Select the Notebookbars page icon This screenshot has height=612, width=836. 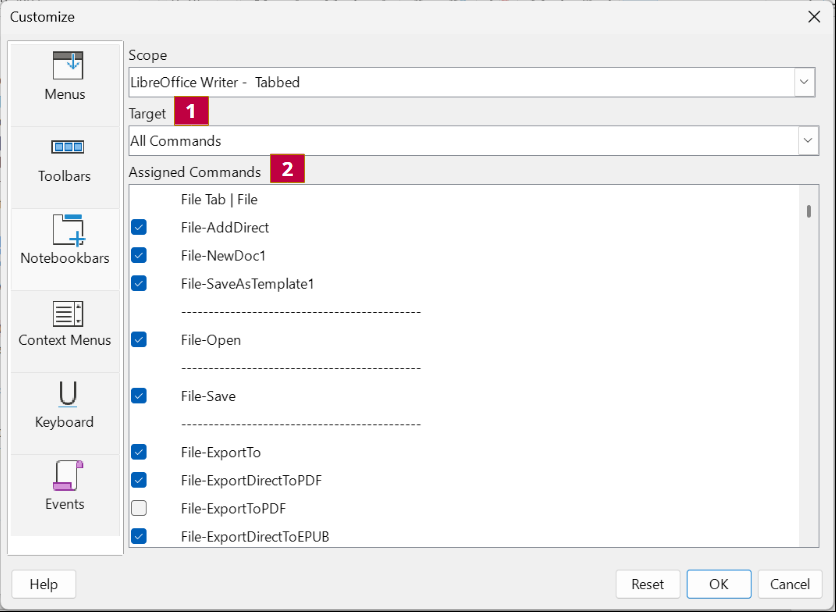[x=68, y=230]
